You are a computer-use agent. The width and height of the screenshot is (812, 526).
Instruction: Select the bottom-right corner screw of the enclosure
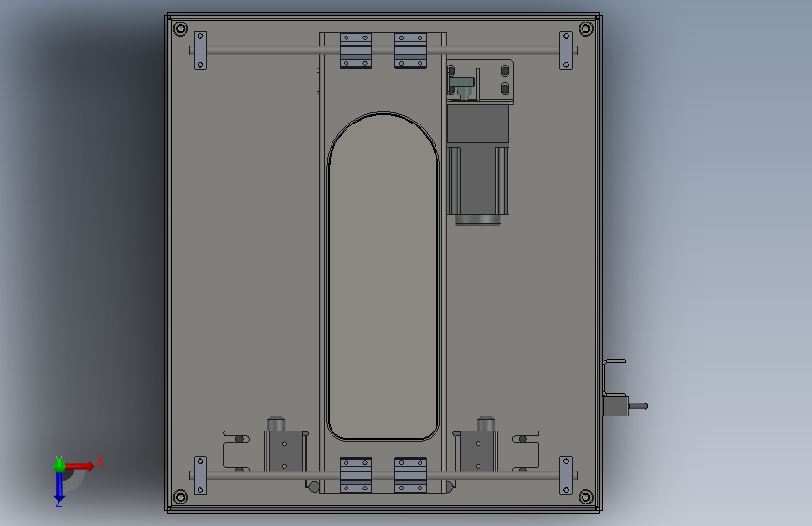(585, 497)
